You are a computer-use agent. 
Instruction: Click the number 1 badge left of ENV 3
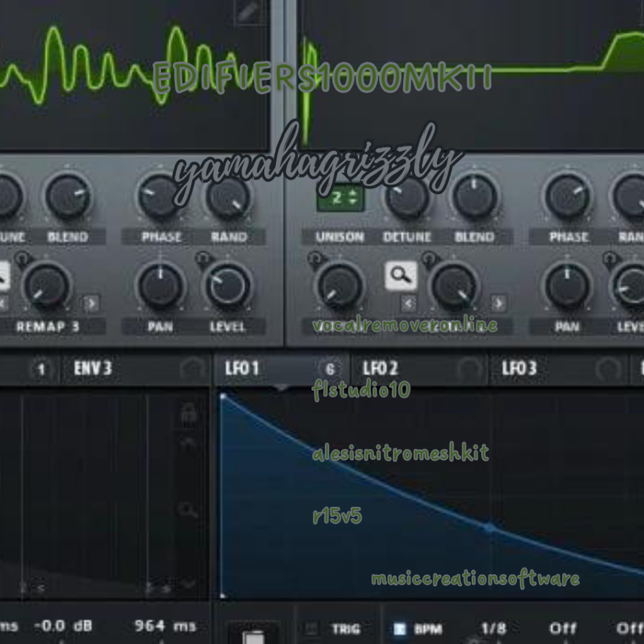pyautogui.click(x=41, y=369)
